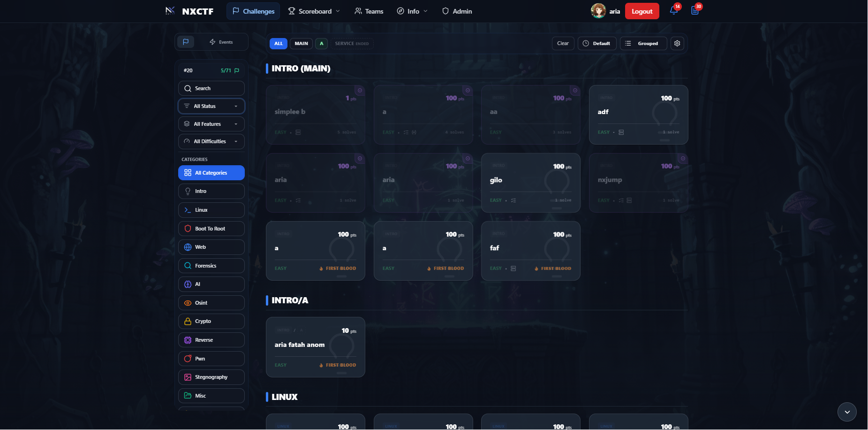Expand the Scoreboard menu
The image size is (868, 430).
click(314, 11)
